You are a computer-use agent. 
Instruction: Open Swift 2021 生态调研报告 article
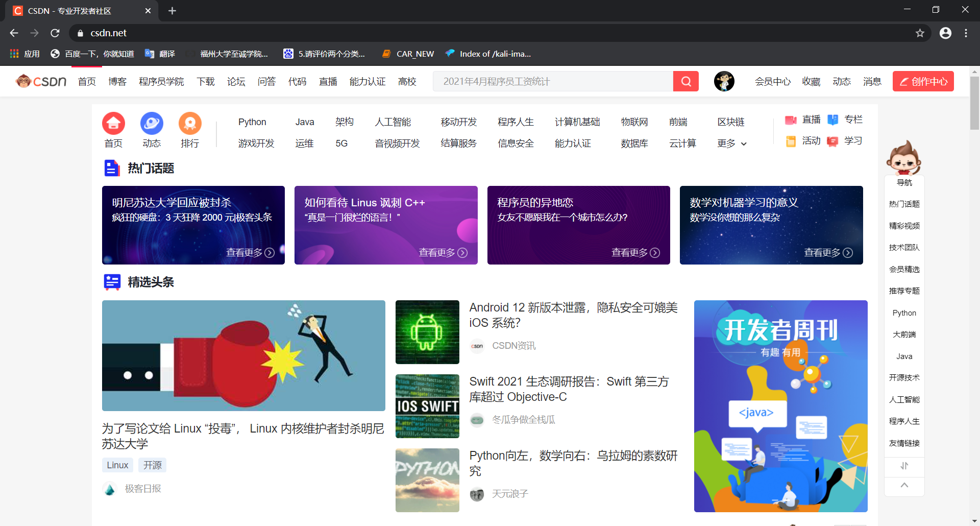click(x=569, y=389)
